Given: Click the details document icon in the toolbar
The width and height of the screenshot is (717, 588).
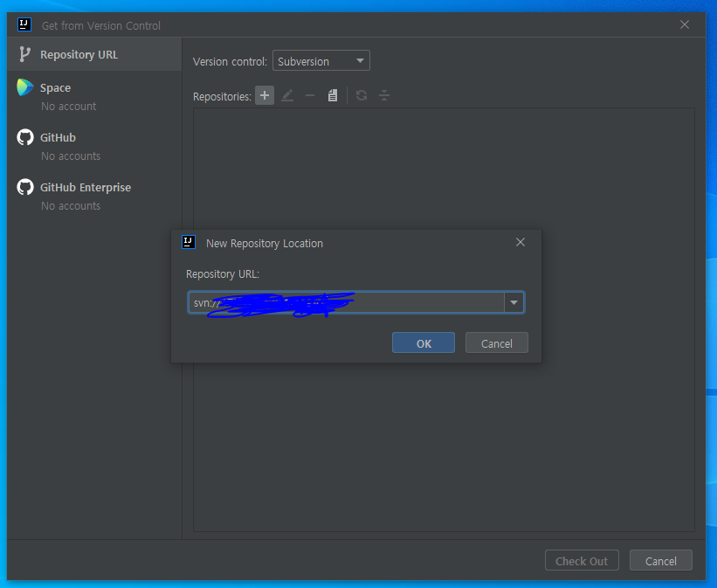Looking at the screenshot, I should [x=333, y=95].
